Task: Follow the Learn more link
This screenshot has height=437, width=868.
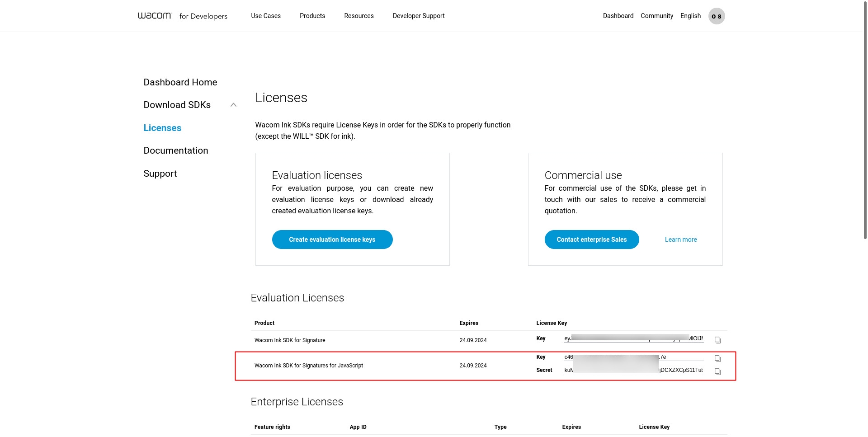Action: pyautogui.click(x=680, y=240)
